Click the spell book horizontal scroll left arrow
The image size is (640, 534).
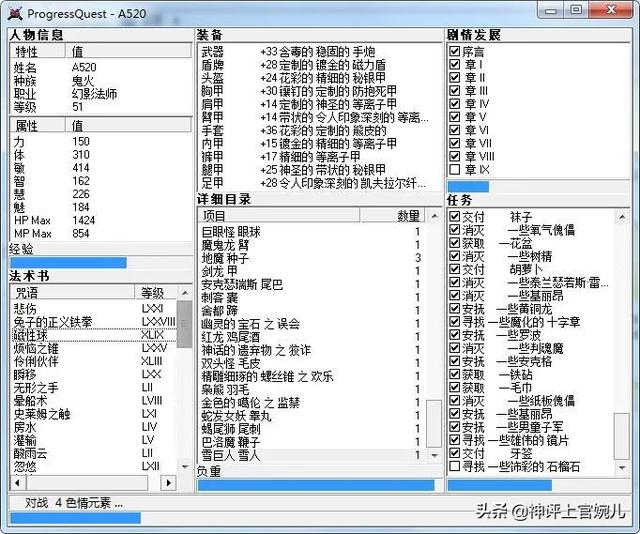click(18, 483)
